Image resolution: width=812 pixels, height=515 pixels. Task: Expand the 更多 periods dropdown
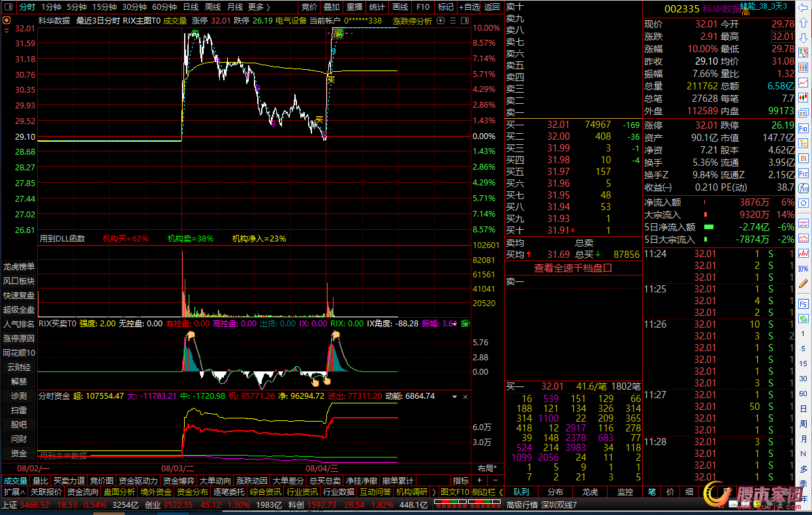(x=259, y=7)
